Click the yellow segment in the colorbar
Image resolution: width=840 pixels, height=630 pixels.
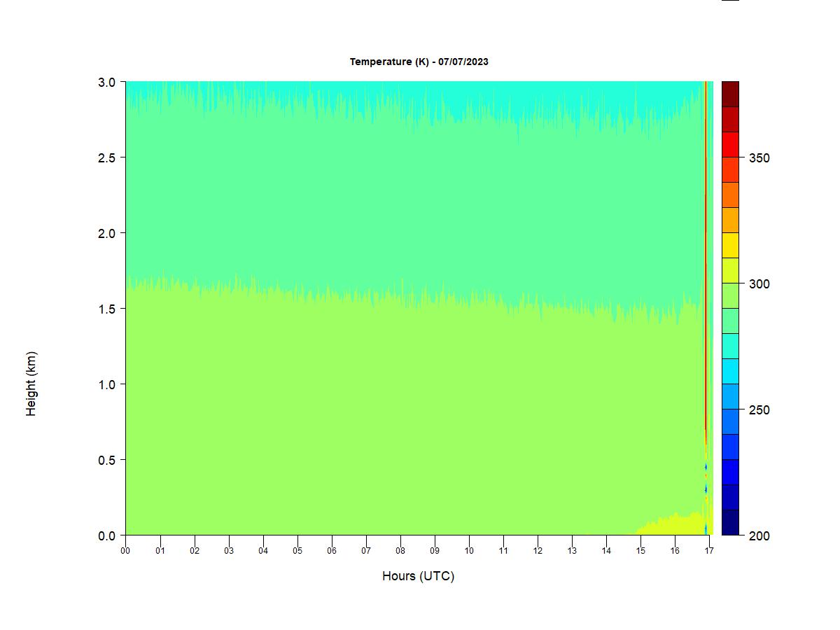pos(730,245)
